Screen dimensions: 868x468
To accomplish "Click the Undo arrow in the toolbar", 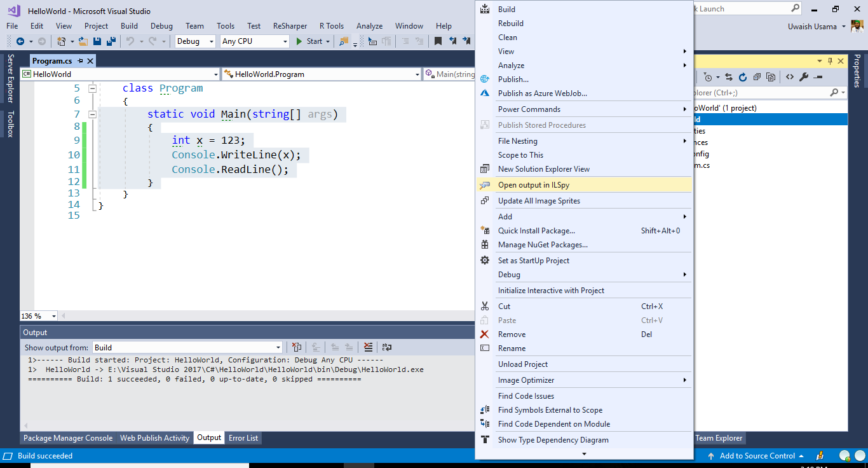I will 130,41.
